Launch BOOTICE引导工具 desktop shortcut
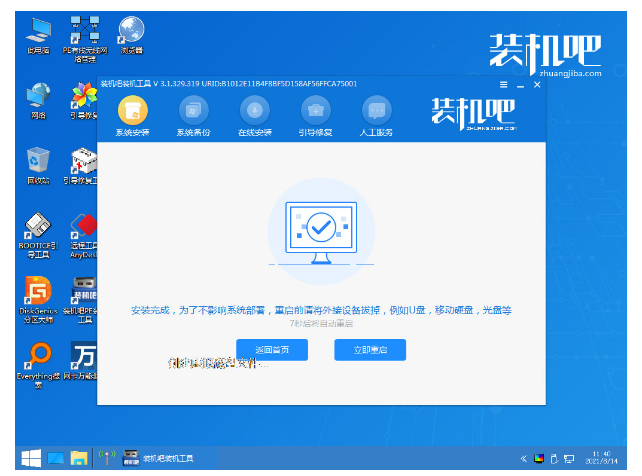The image size is (642, 476). (x=38, y=235)
